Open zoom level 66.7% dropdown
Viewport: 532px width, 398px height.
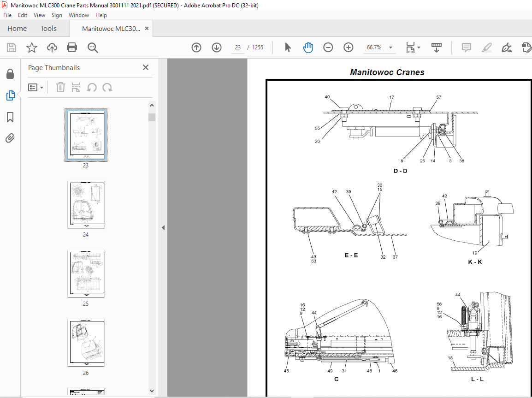pos(390,48)
